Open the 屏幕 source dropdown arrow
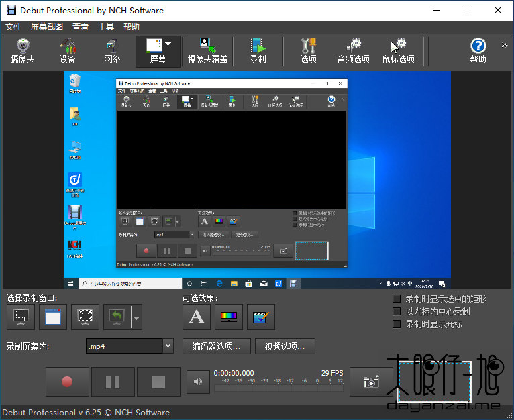514x420 pixels. (168, 44)
